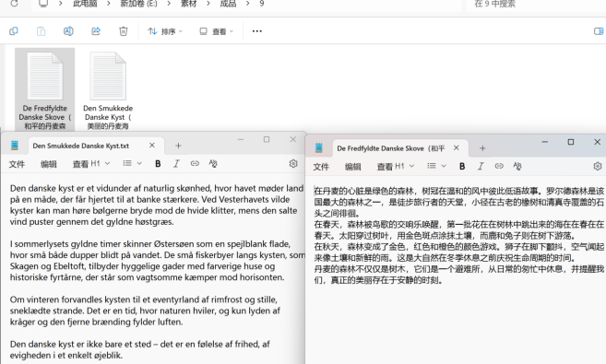Click the rename icon in Explorer toolbar
606x364 pixels.
coord(68,31)
